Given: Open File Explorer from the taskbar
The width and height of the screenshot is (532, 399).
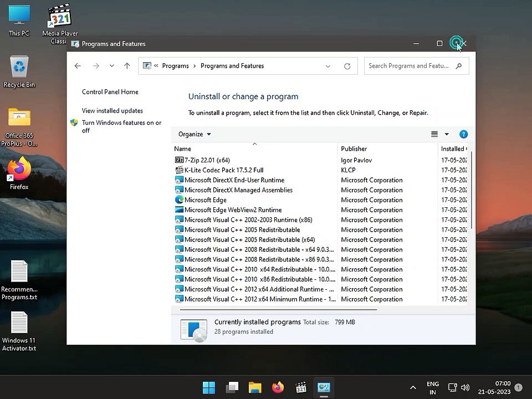Looking at the screenshot, I should coord(255,387).
